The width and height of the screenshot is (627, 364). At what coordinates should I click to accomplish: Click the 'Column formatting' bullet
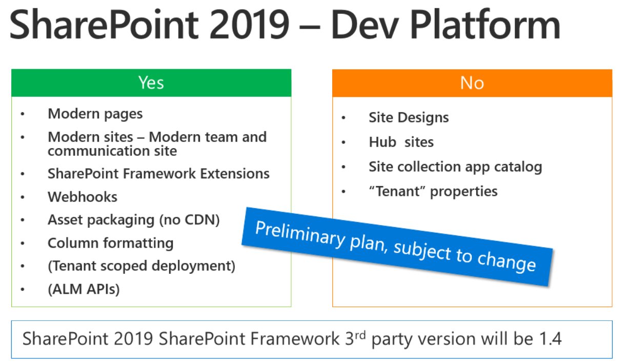click(x=111, y=242)
